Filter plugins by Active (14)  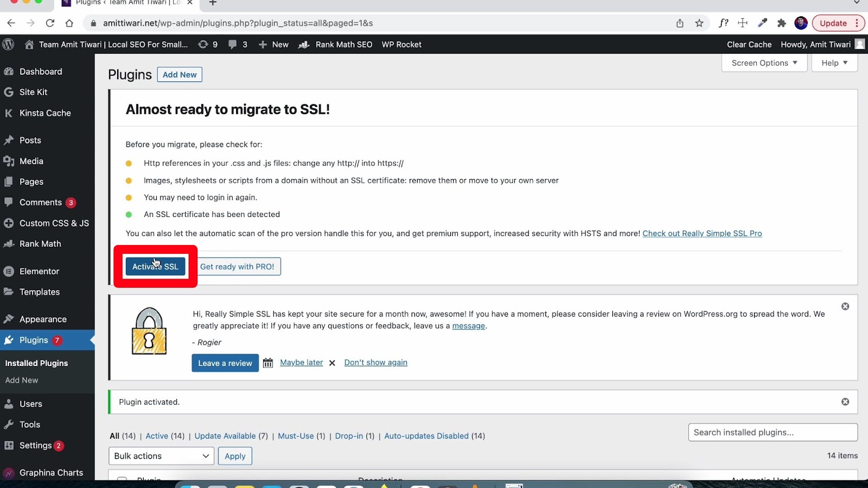point(165,436)
